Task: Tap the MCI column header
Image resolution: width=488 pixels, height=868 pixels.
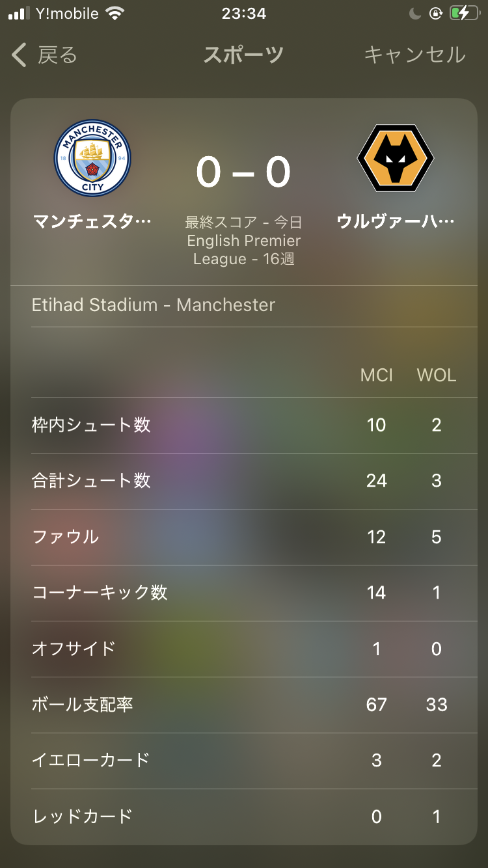Action: 376,375
